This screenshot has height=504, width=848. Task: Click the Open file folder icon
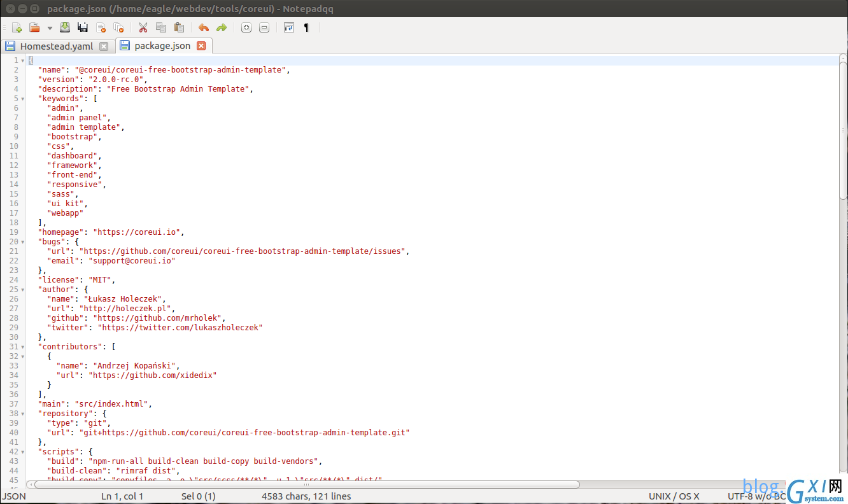point(34,27)
